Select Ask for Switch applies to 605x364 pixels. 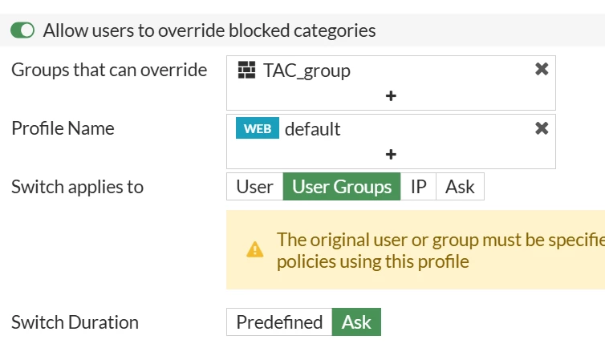tap(460, 187)
